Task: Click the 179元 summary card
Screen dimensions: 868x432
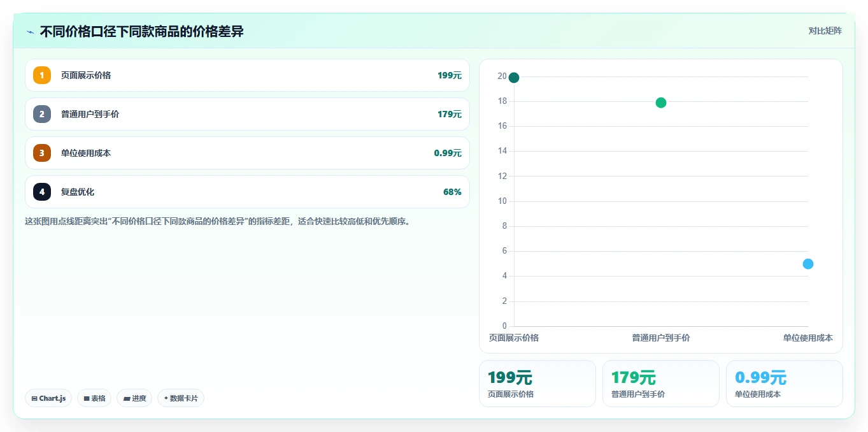Action: [x=661, y=384]
